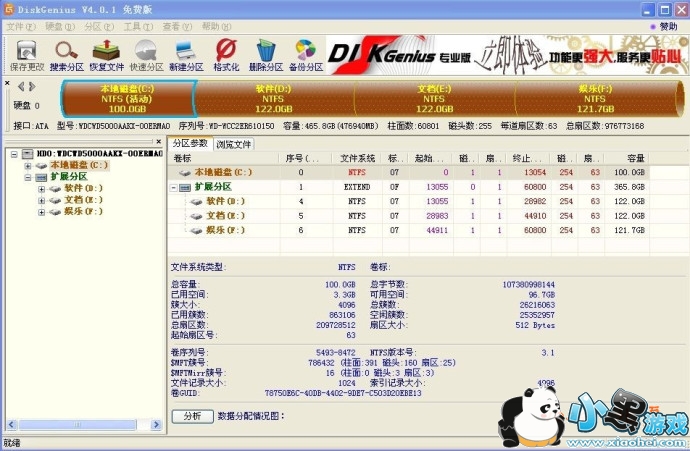The height and width of the screenshot is (451, 690).
Task: Click the 软件(D:) drive icon in left tree
Action: [55, 189]
